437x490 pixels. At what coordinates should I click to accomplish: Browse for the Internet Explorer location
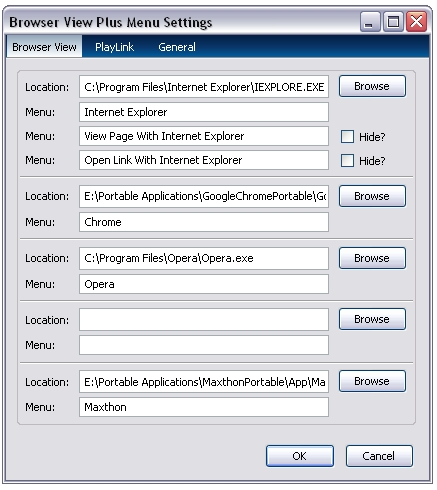372,86
